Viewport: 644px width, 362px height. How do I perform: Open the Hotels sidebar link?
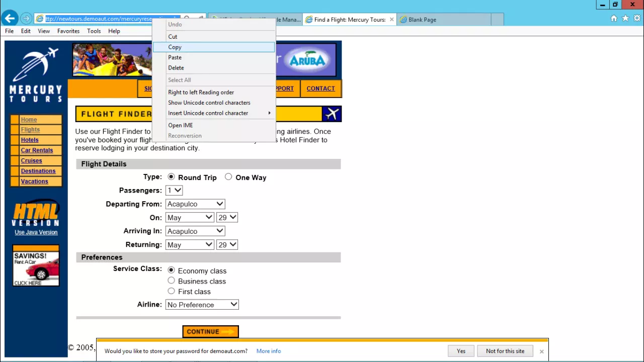pos(30,140)
